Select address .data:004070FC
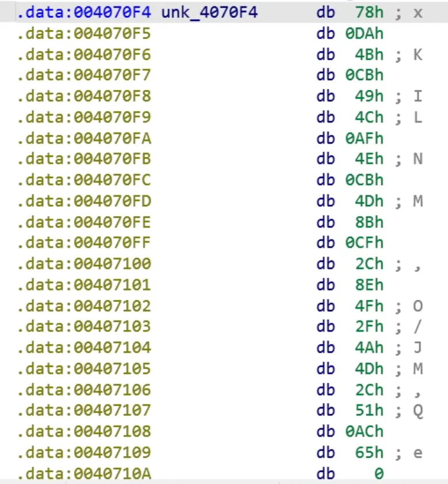Viewport: 448px width, 484px height. 84,180
